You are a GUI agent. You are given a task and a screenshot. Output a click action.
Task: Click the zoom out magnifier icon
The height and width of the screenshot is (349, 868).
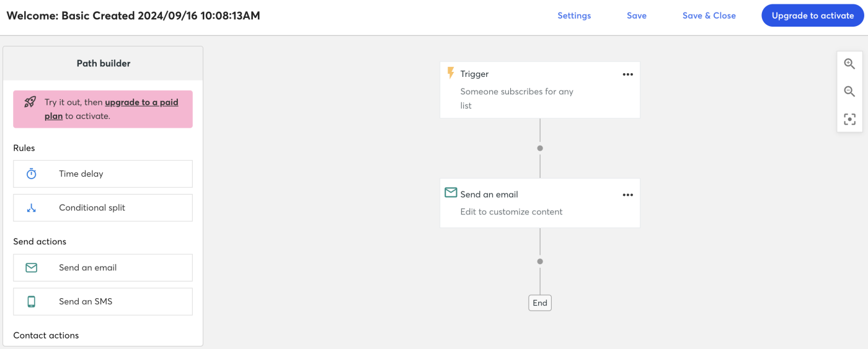coord(849,92)
